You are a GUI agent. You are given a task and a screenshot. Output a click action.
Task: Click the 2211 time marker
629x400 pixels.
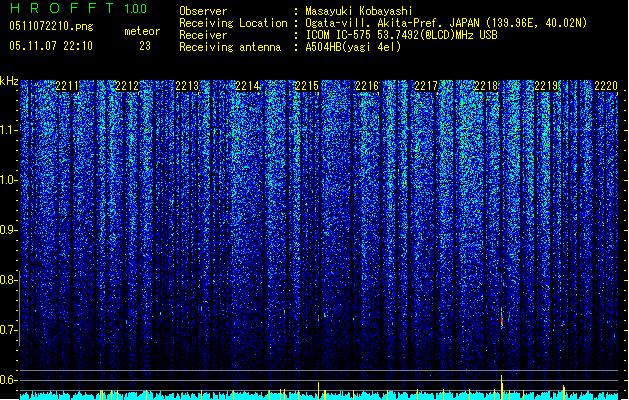pos(67,86)
